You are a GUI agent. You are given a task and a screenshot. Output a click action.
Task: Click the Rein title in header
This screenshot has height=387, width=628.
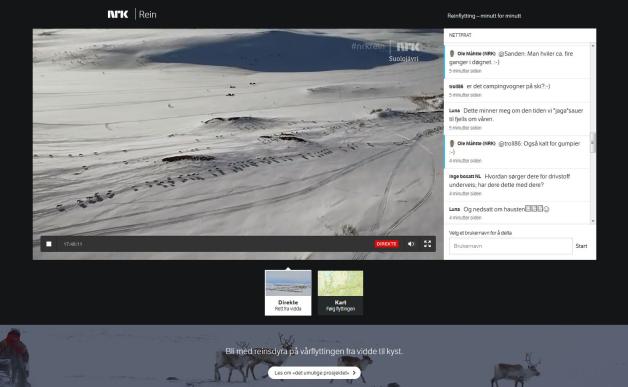click(148, 14)
